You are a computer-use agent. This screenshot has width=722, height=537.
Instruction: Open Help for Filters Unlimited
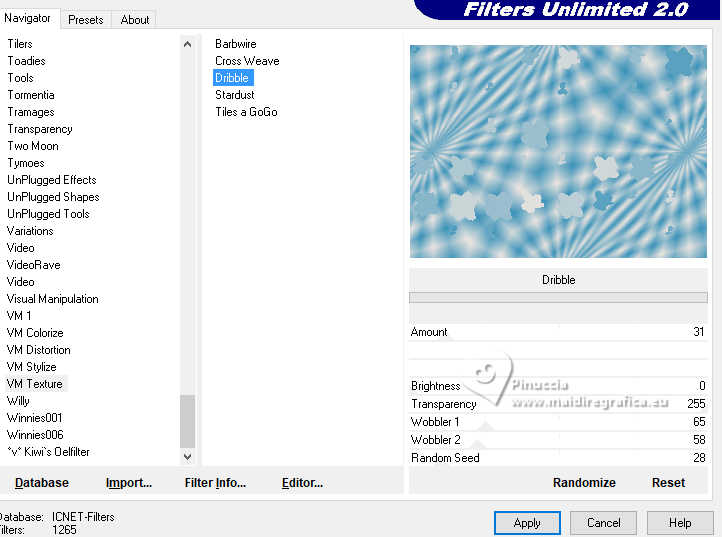(680, 523)
